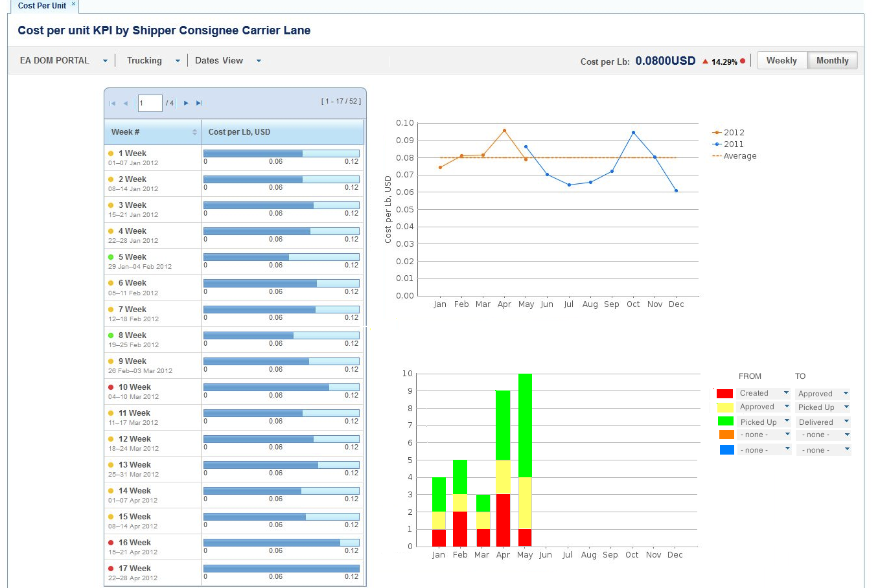Click the 2 Week cost progress bar
Screen dimensions: 880x588
281,179
